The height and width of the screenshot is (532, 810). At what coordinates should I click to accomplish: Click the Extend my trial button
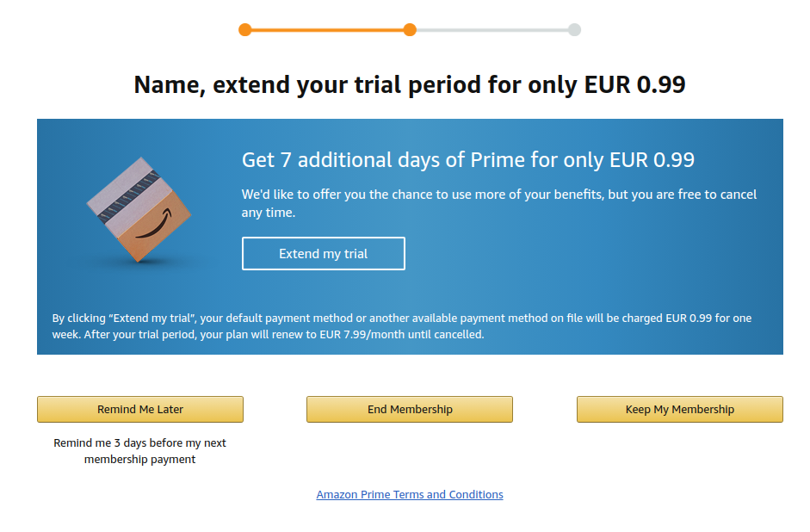(x=324, y=254)
